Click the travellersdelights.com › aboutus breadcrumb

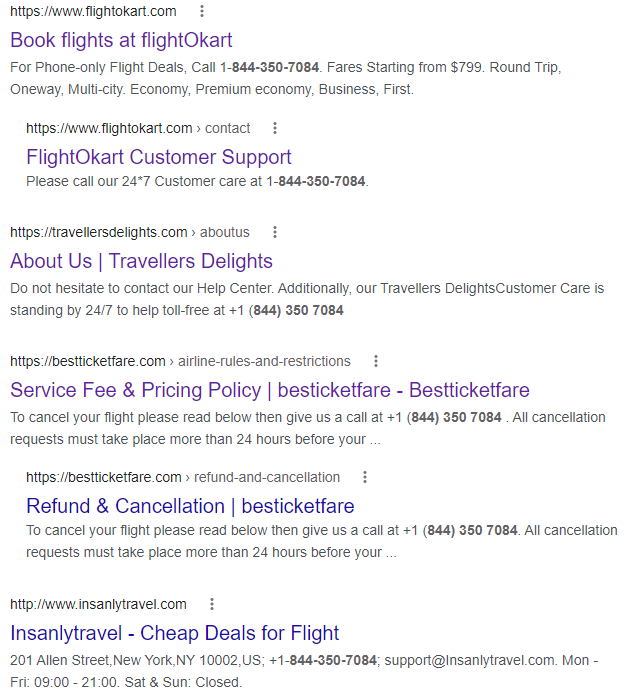coord(130,232)
